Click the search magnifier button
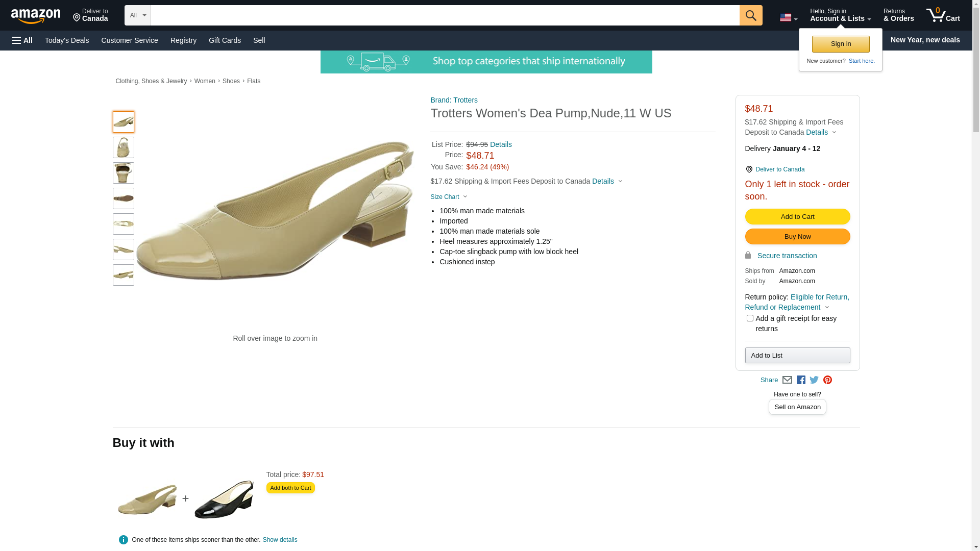 (x=750, y=15)
